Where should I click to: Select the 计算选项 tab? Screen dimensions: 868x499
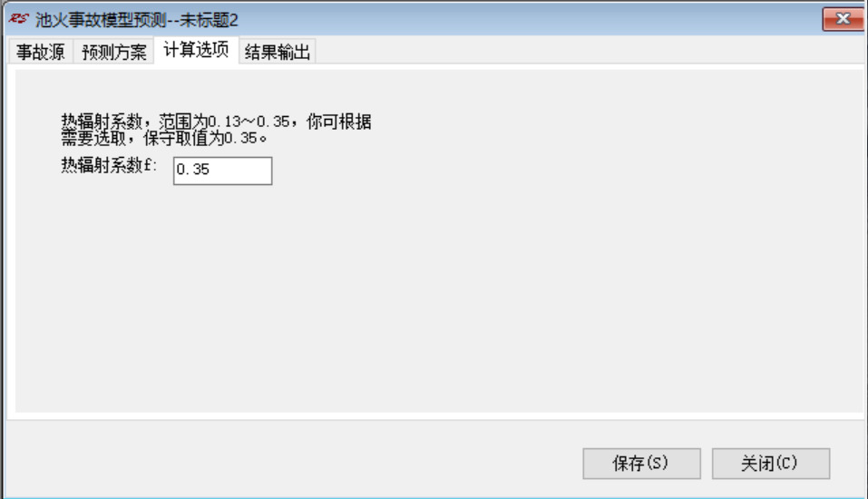[x=196, y=50]
